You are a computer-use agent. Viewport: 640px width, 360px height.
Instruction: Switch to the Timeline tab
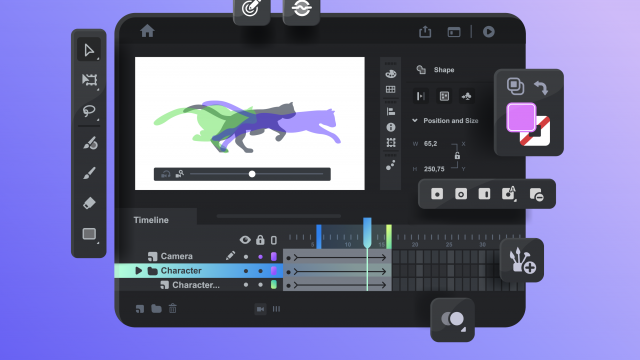151,220
